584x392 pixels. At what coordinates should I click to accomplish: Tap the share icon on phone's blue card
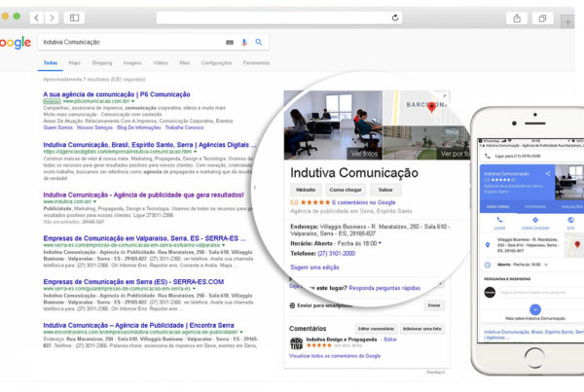pyautogui.click(x=548, y=173)
